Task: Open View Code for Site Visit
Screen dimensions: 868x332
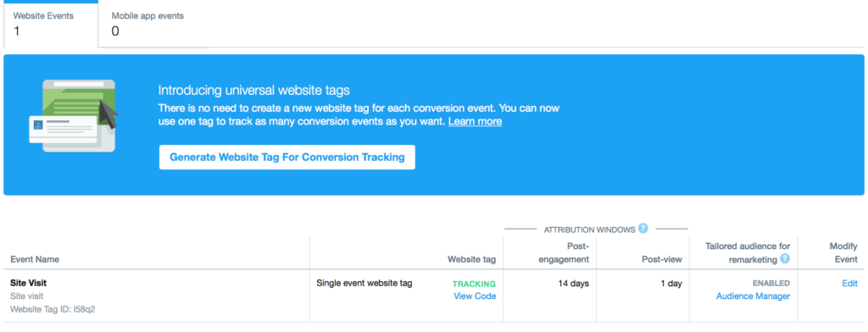Action: click(475, 296)
